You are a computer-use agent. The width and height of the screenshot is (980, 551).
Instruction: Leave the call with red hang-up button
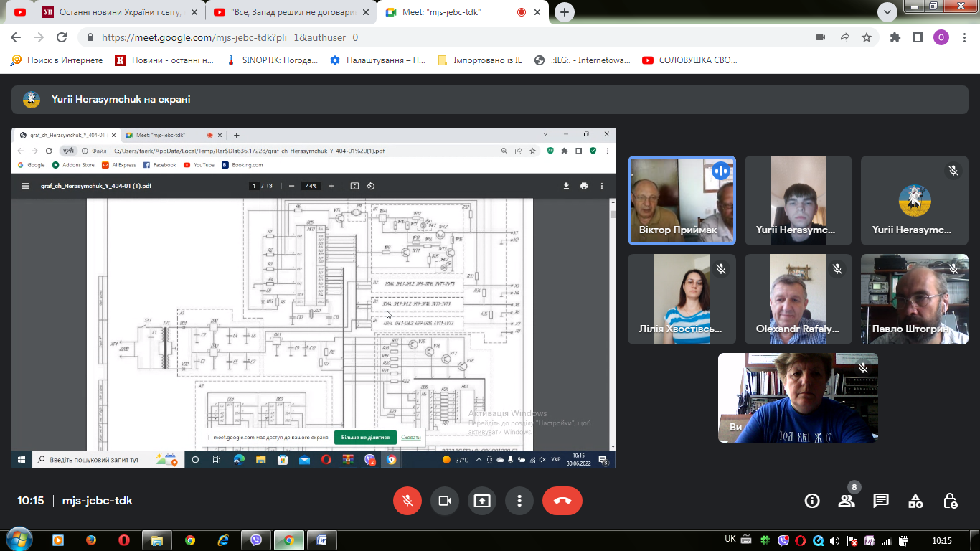point(562,501)
